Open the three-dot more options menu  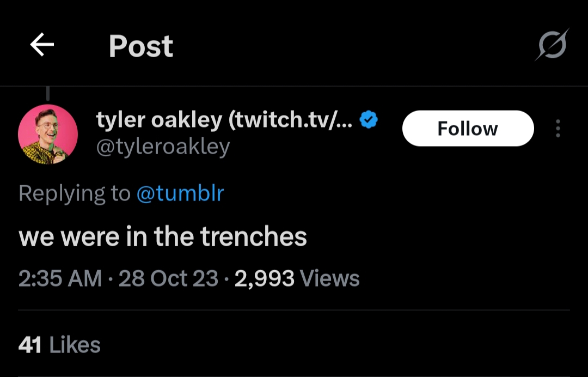558,129
